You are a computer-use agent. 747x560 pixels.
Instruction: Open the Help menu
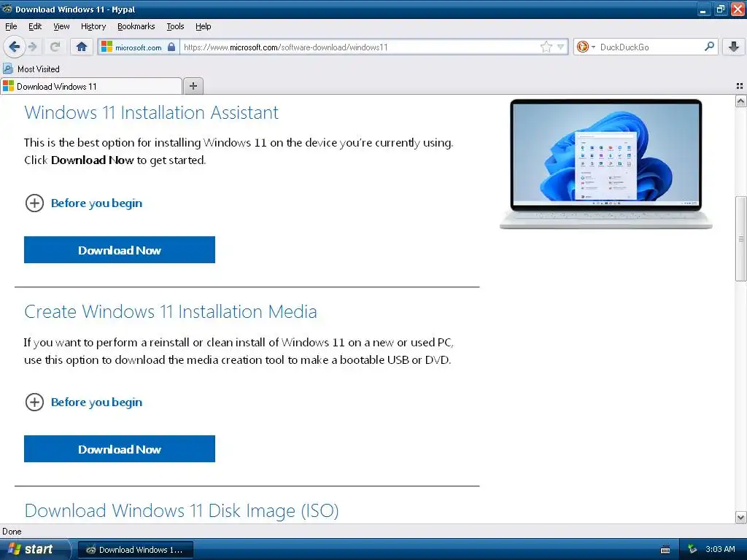coord(204,26)
